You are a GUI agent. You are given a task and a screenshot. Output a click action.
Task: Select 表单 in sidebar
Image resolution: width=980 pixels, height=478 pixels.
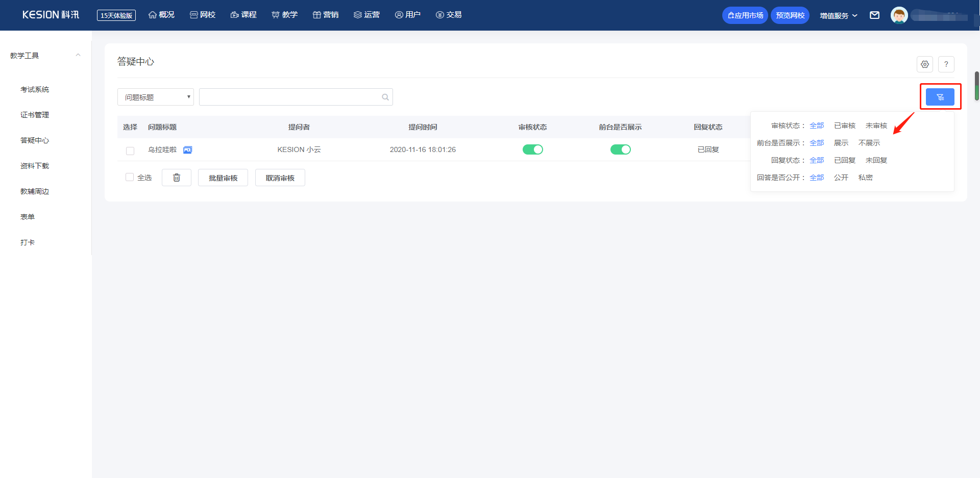[x=28, y=217]
